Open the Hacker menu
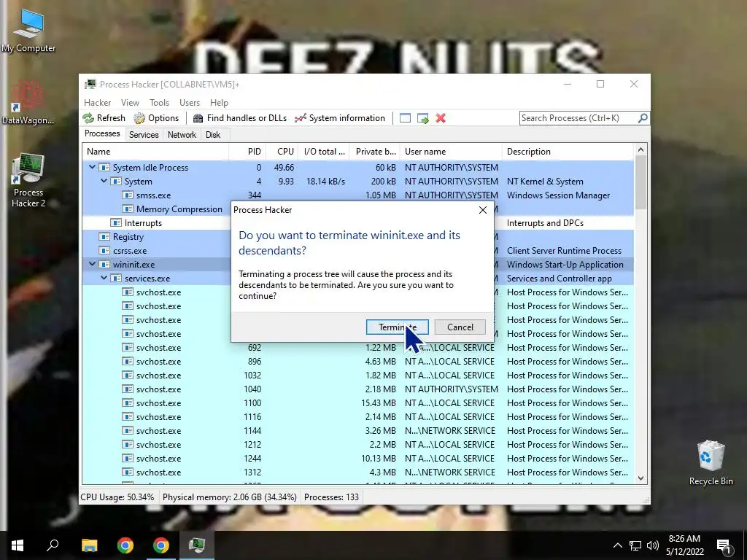Screen dimensions: 747x560 pos(97,102)
